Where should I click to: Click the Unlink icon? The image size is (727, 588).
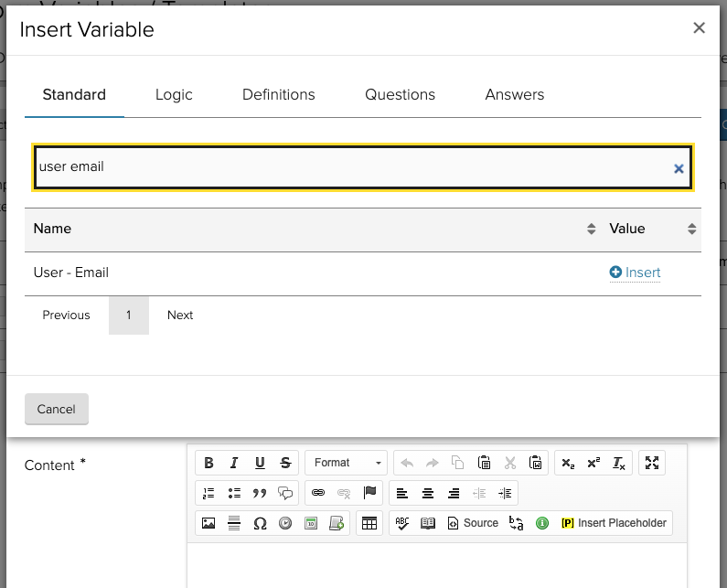tap(344, 493)
